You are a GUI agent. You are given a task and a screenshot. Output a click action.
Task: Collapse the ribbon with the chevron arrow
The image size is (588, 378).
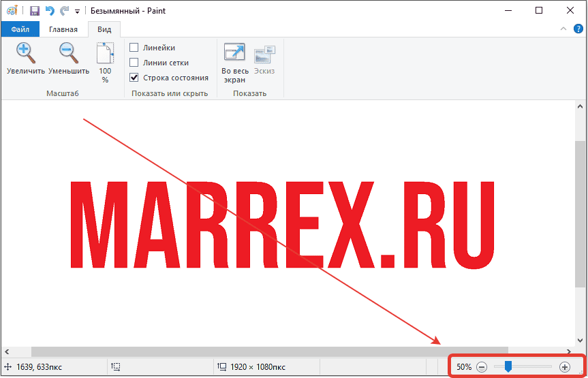pos(563,29)
